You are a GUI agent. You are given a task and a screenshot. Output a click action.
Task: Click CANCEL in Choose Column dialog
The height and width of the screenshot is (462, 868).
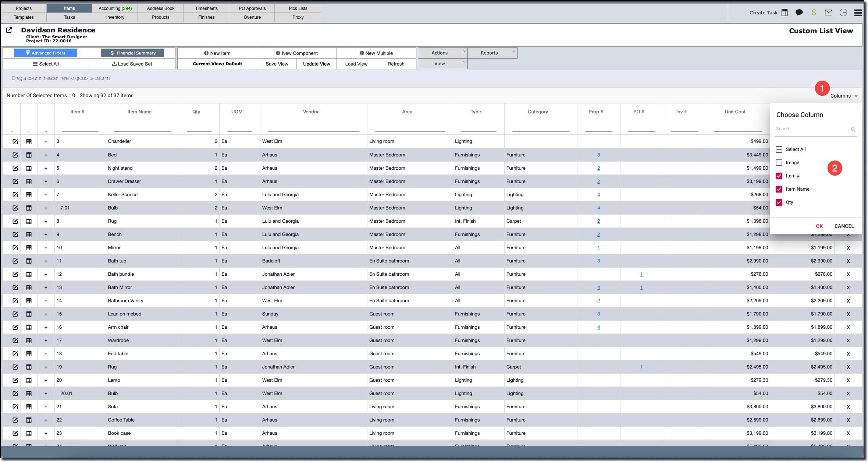(844, 226)
